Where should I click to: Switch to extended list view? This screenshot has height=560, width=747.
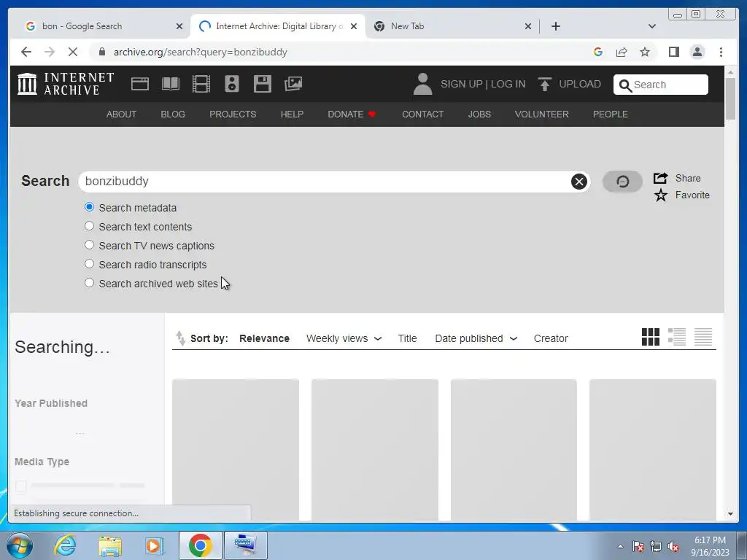676,337
